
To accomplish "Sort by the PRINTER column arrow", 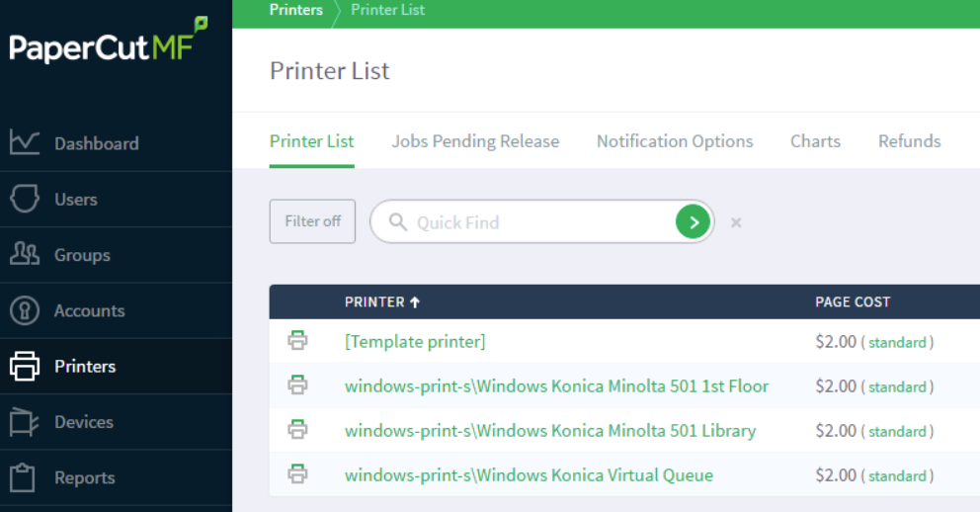I will [415, 302].
